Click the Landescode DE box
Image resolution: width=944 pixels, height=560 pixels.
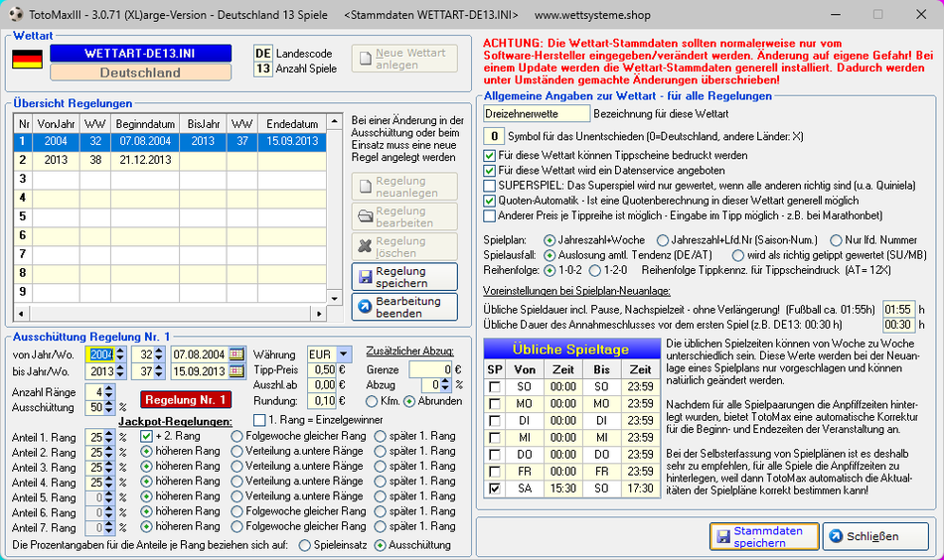pyautogui.click(x=263, y=53)
